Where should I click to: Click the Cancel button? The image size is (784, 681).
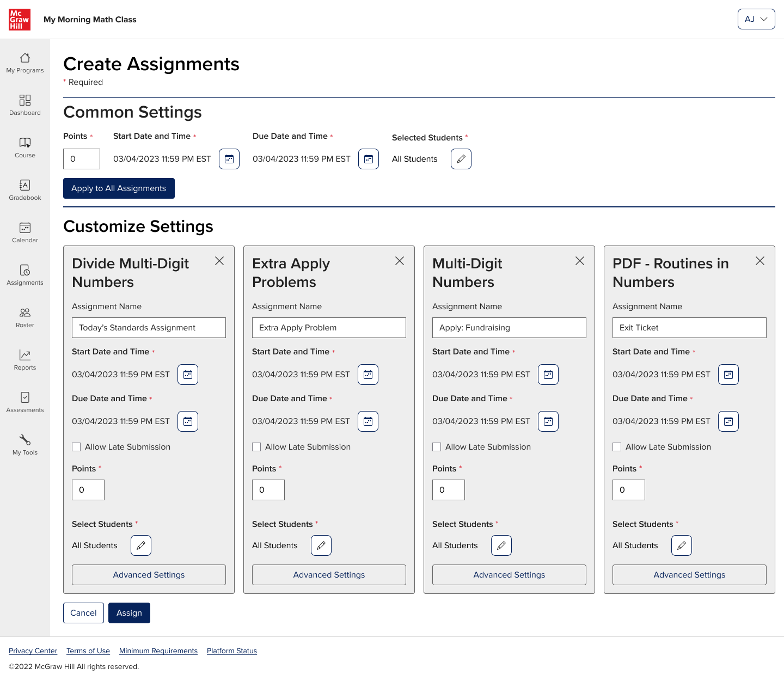pyautogui.click(x=83, y=613)
